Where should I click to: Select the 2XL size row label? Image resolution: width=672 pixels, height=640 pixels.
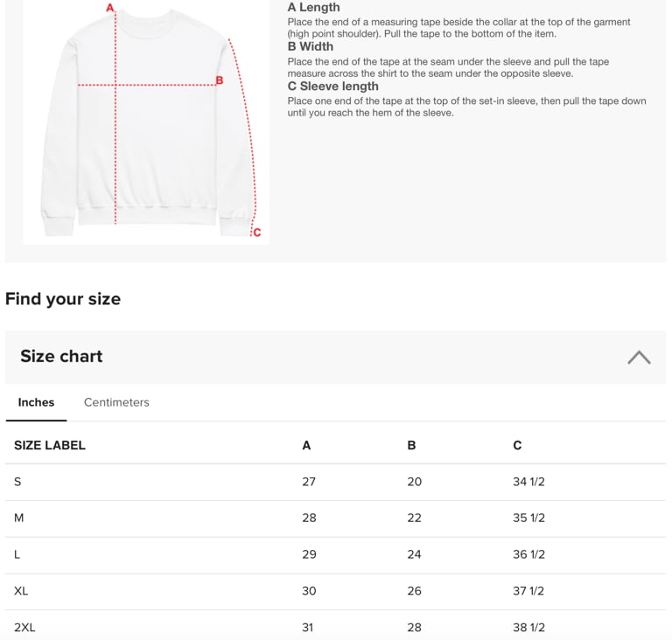coord(24,627)
